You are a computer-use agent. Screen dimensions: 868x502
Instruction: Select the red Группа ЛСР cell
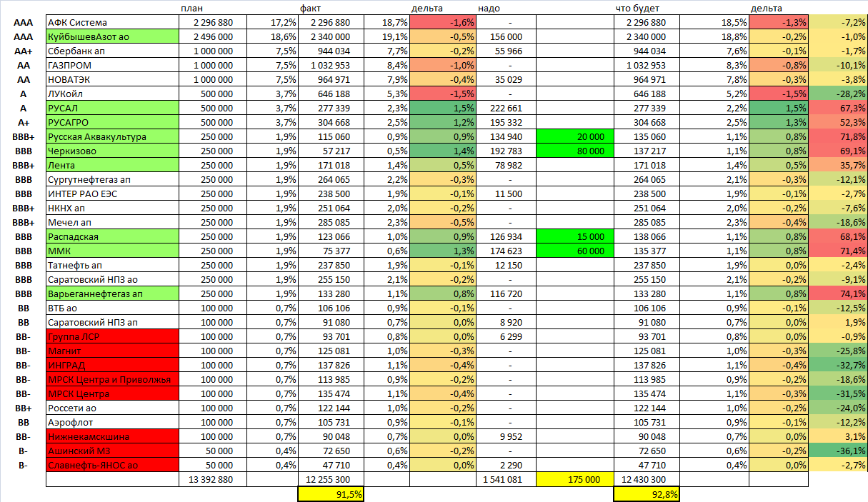(111, 336)
